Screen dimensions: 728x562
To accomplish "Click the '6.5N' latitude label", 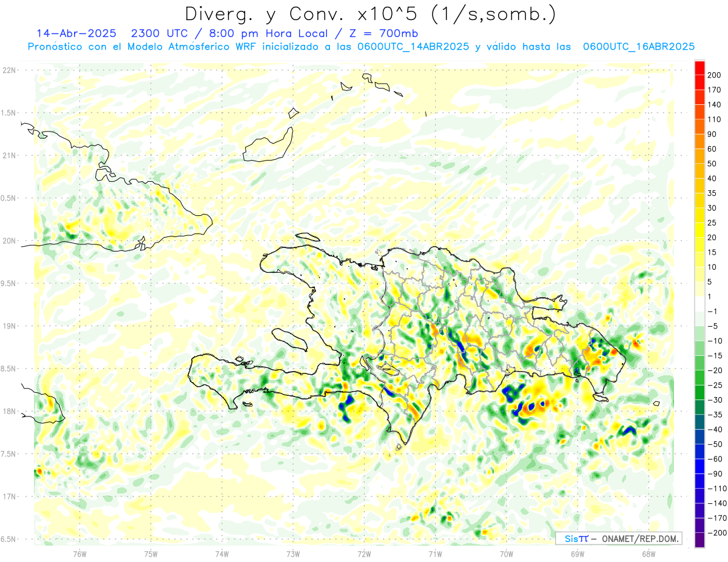I will [x=8, y=539].
